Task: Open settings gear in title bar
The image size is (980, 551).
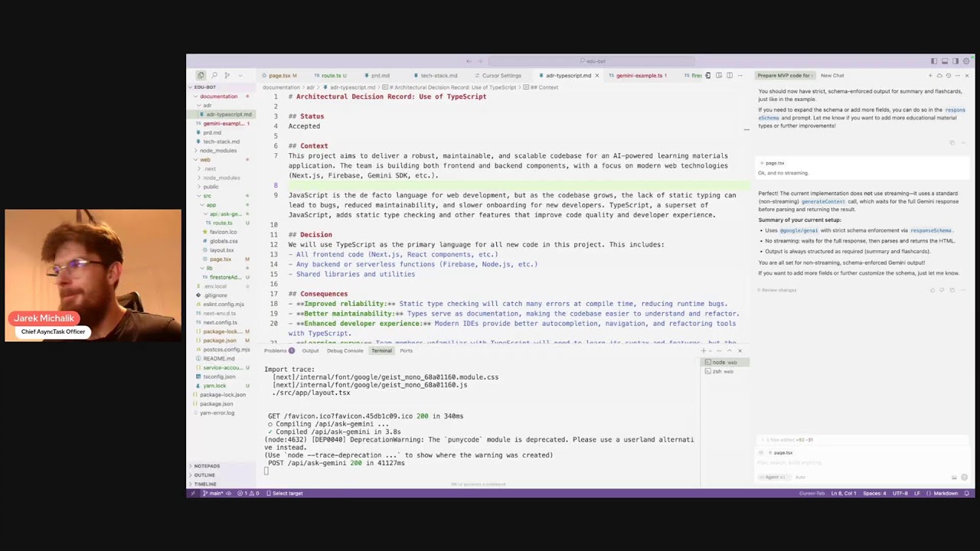Action: pyautogui.click(x=966, y=61)
